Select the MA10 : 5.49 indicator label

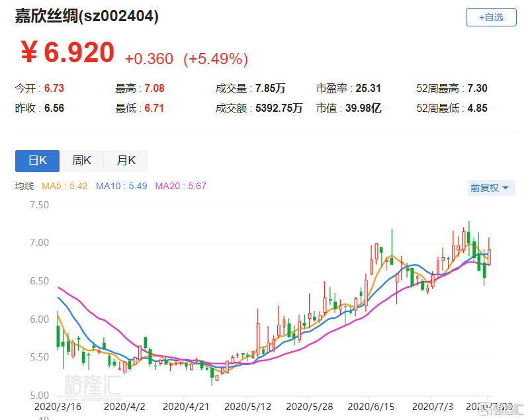(122, 186)
